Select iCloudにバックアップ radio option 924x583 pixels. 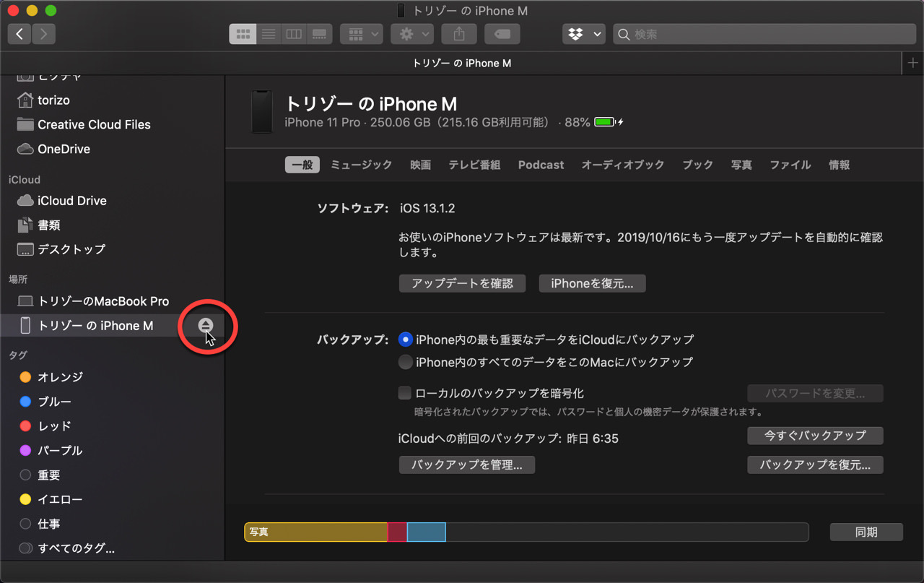coord(406,339)
